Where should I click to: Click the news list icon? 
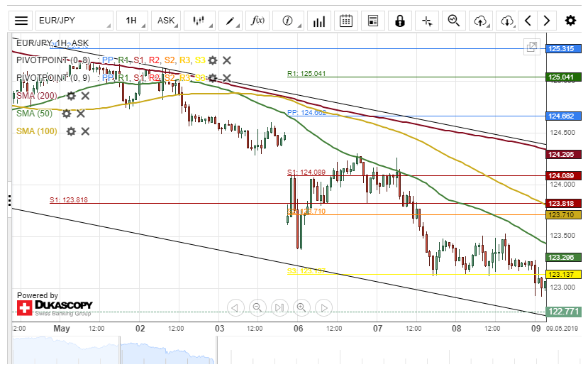tap(373, 21)
